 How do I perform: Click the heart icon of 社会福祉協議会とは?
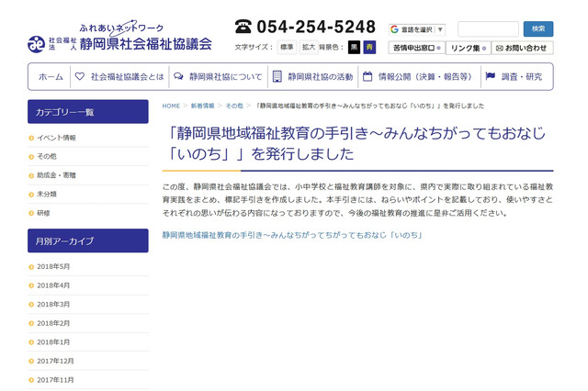[80, 76]
